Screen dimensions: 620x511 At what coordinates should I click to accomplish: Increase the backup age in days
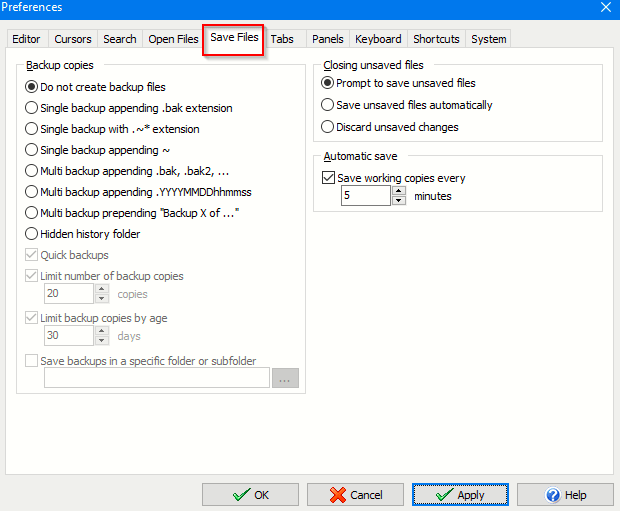coord(102,331)
